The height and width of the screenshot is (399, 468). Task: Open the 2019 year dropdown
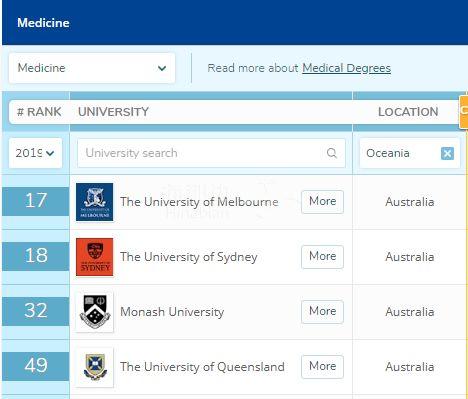pos(35,153)
